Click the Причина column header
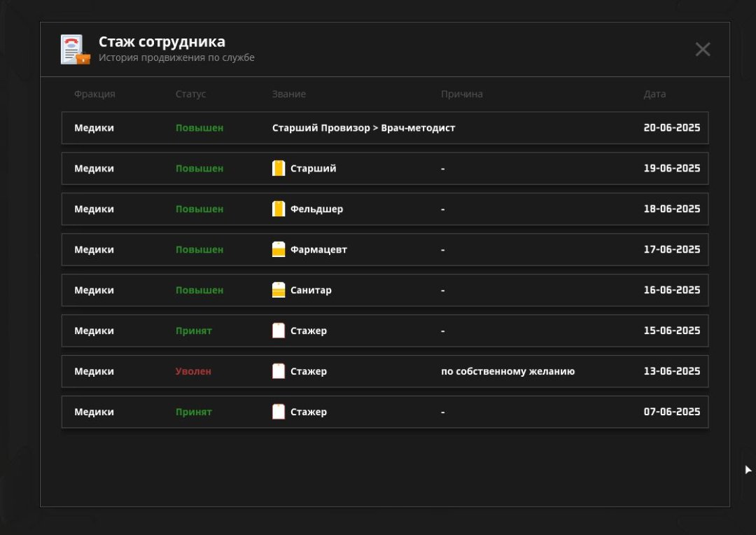Image resolution: width=756 pixels, height=535 pixels. pos(461,95)
